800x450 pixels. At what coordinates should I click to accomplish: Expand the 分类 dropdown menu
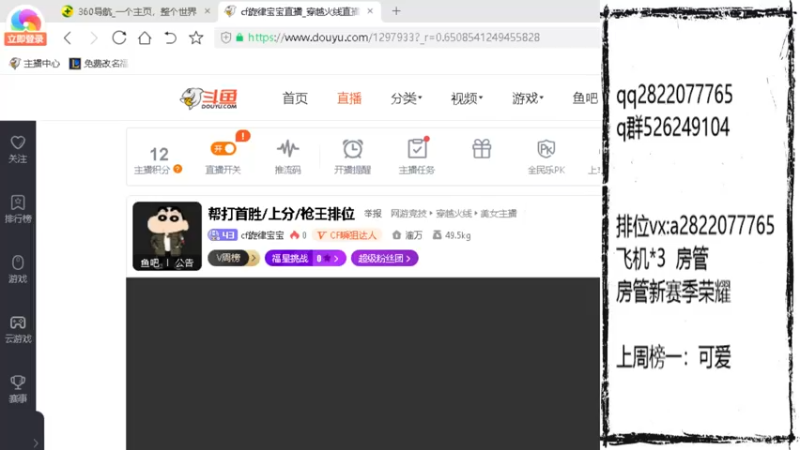point(406,98)
